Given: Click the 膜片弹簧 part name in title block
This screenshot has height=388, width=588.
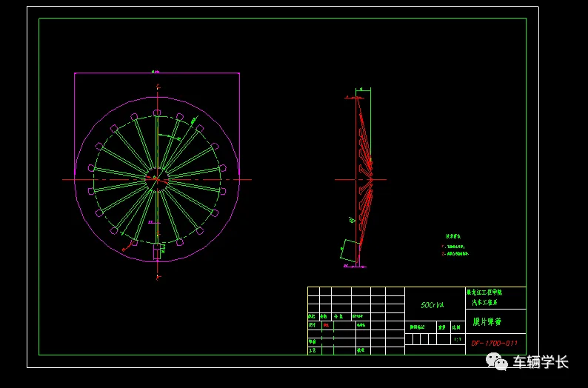Looking at the screenshot, I should tap(487, 321).
